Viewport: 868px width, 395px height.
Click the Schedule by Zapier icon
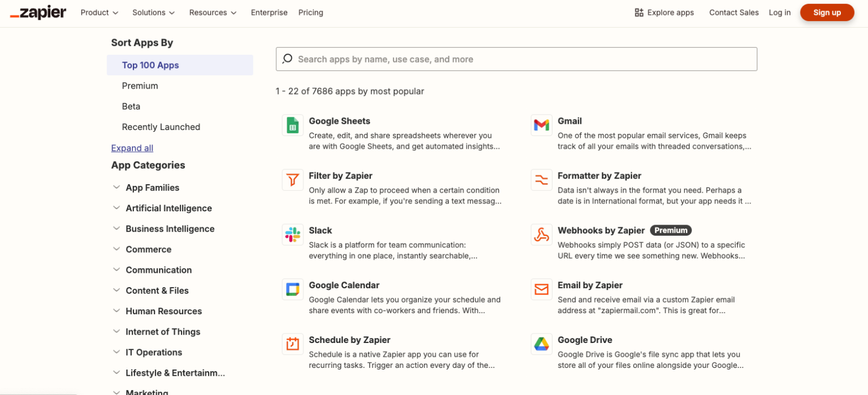click(292, 345)
